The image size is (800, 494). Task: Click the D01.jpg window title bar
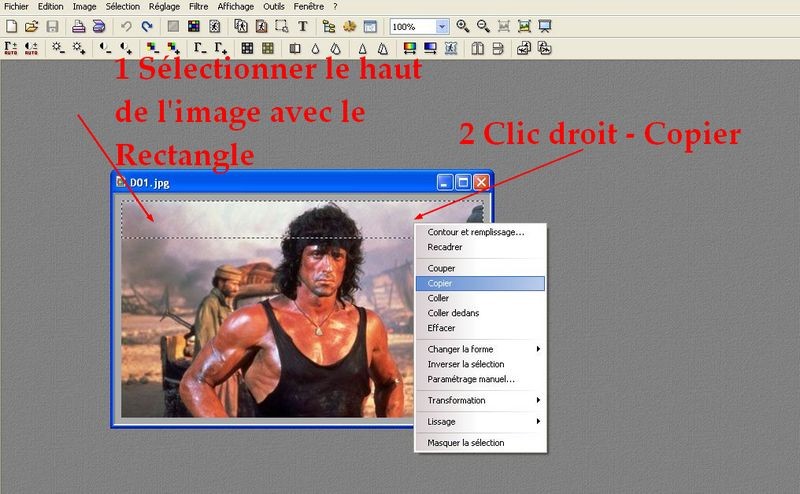point(280,182)
